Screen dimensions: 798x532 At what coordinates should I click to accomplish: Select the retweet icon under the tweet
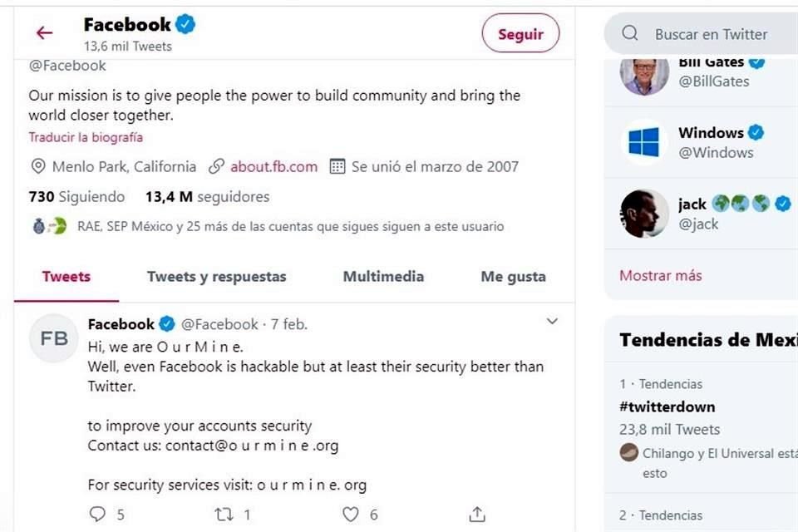(x=224, y=514)
